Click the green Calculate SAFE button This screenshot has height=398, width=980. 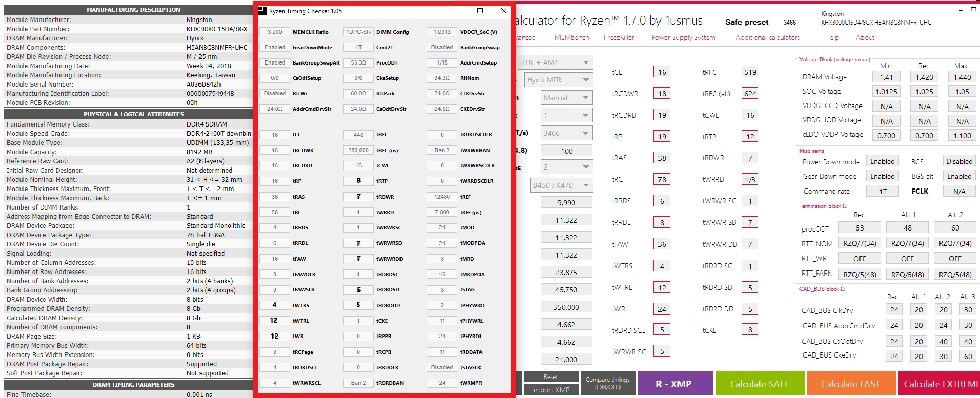[x=759, y=384]
